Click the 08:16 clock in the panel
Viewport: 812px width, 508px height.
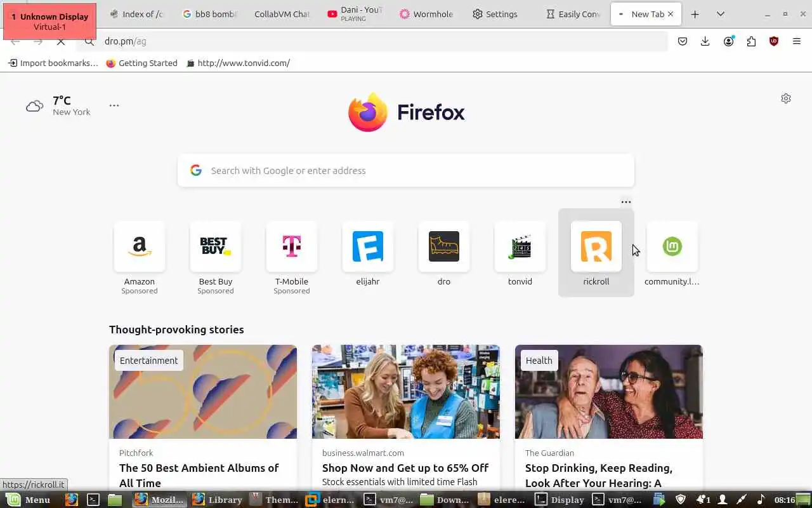pyautogui.click(x=785, y=500)
